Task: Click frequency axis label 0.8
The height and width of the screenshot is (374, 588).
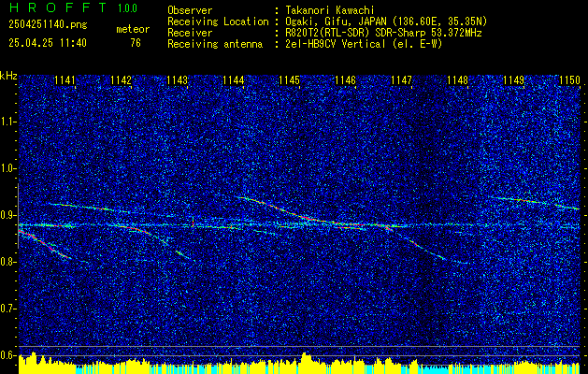Action: (7, 262)
